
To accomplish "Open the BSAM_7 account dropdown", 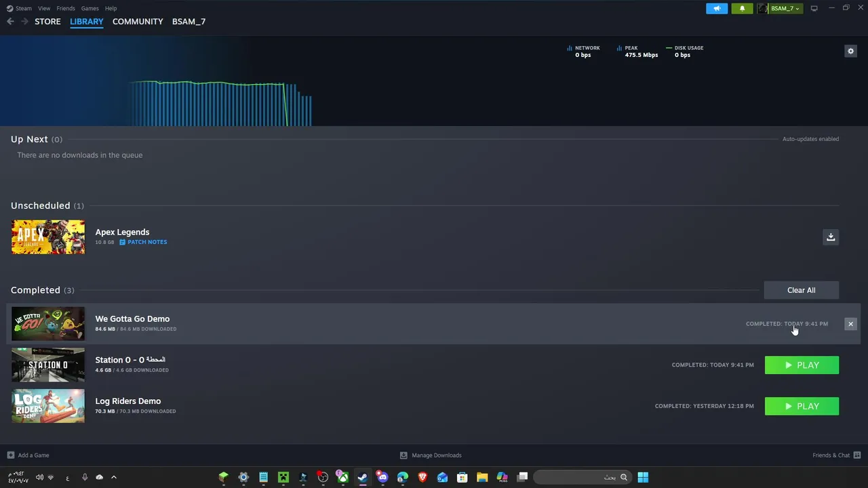I will [x=780, y=8].
